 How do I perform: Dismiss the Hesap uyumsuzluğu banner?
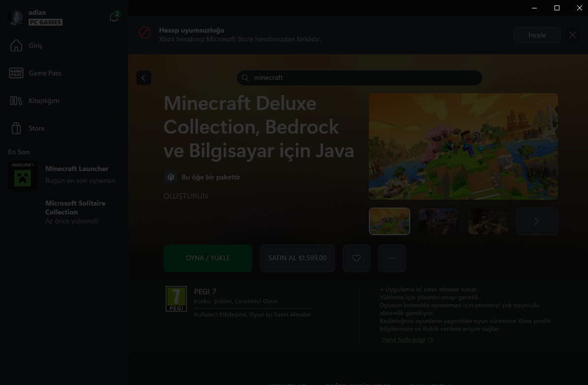click(573, 35)
